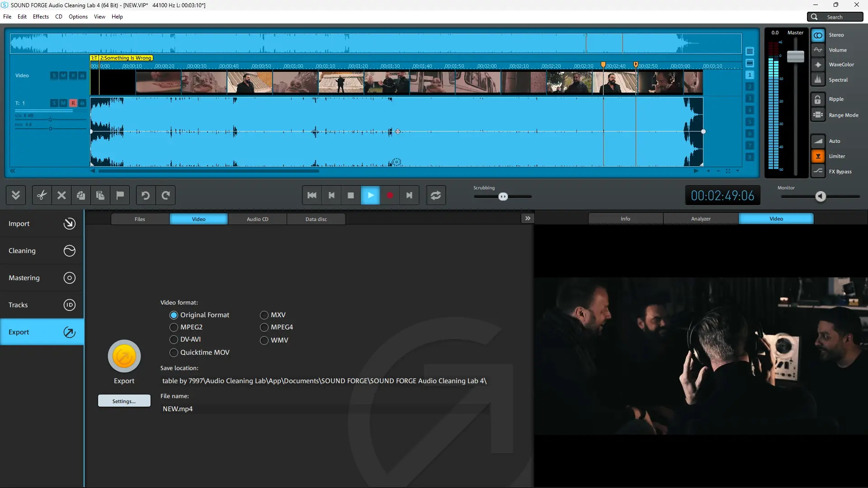Click the Range Mode icon
This screenshot has width=868, height=488.
(818, 115)
